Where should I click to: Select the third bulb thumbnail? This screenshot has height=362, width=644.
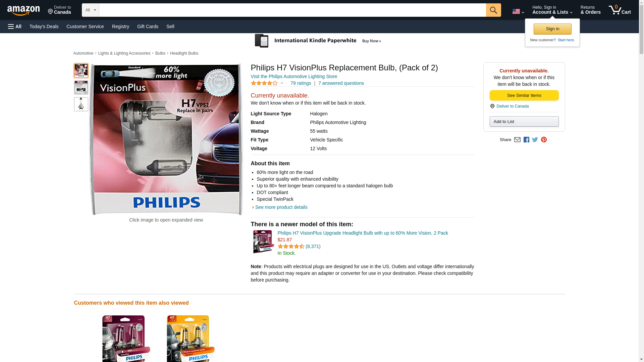[x=81, y=104]
